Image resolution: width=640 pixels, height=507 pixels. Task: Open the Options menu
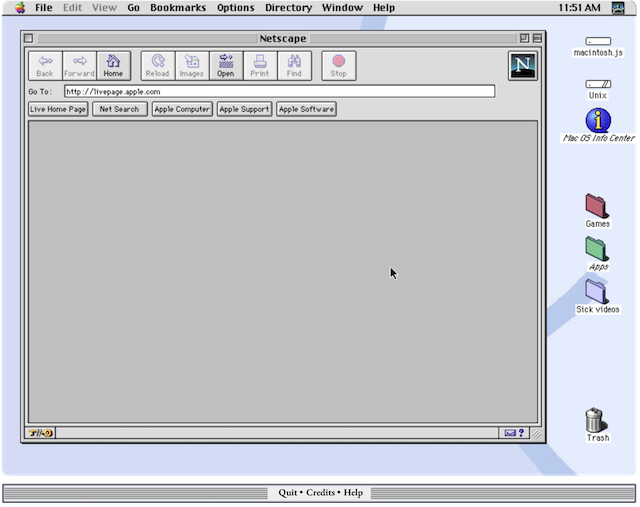click(236, 8)
